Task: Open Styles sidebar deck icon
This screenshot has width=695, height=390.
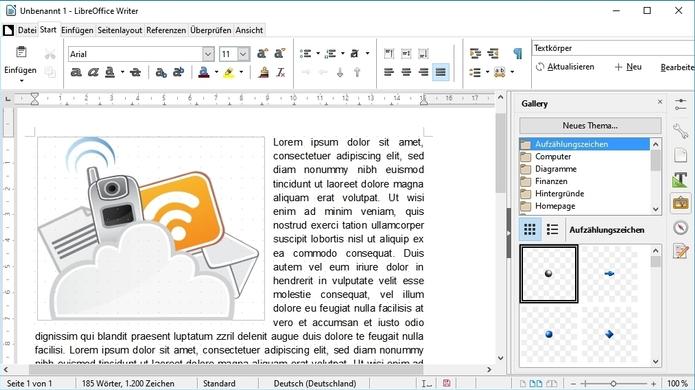Action: [680, 179]
